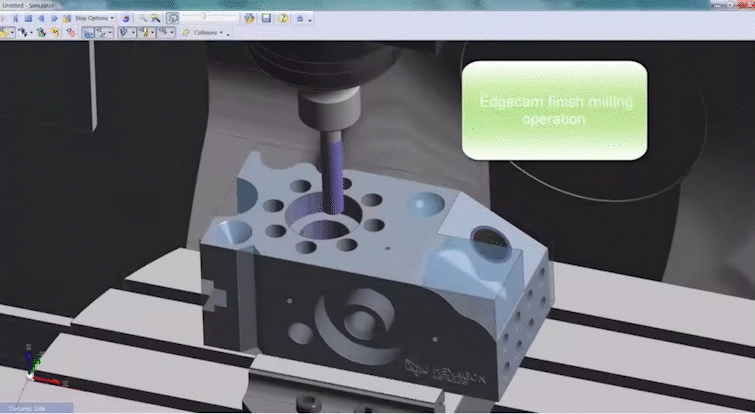Click the red-blue circular icon beside Stop Options
The image size is (755, 414).
tap(127, 18)
